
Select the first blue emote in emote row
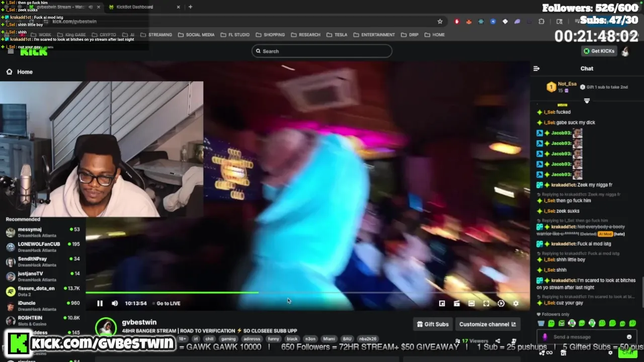541,323
